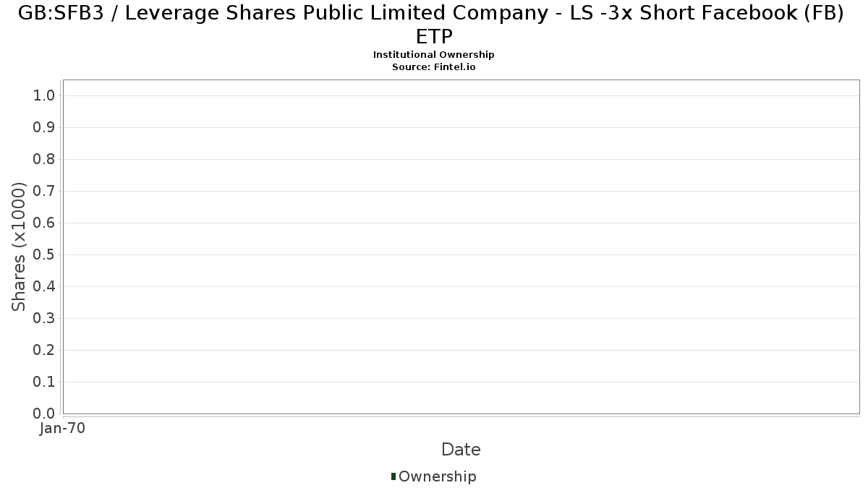Click the 0.2 y-axis tick label
This screenshot has width=868, height=488.
pyautogui.click(x=44, y=351)
